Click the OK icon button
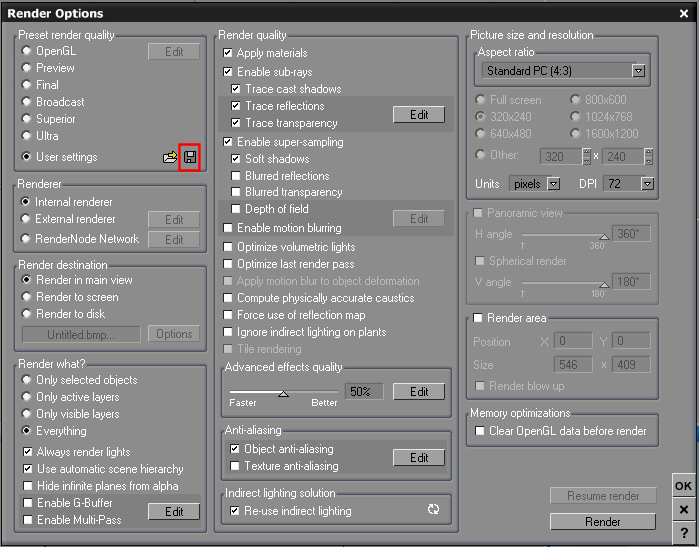This screenshot has width=699, height=547. [683, 486]
